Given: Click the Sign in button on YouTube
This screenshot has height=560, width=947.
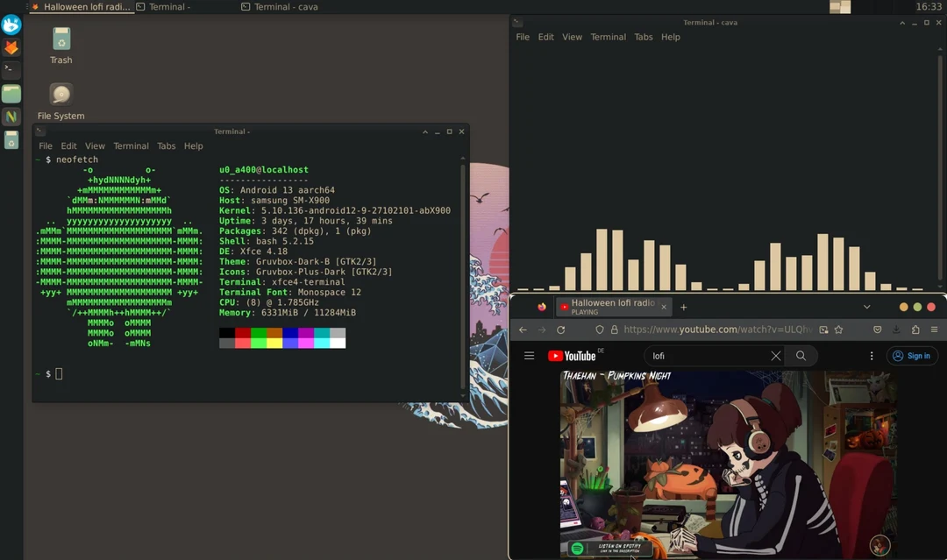Looking at the screenshot, I should pyautogui.click(x=912, y=356).
